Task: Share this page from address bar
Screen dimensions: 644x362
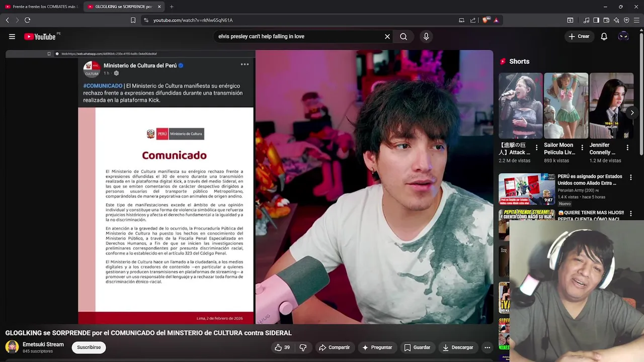Action: [x=473, y=20]
